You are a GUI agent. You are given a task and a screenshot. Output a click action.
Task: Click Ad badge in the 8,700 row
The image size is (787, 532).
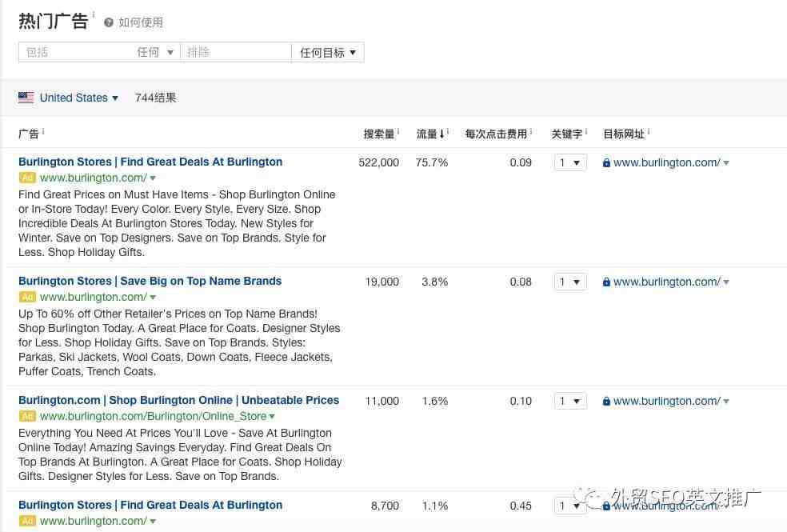click(x=27, y=521)
